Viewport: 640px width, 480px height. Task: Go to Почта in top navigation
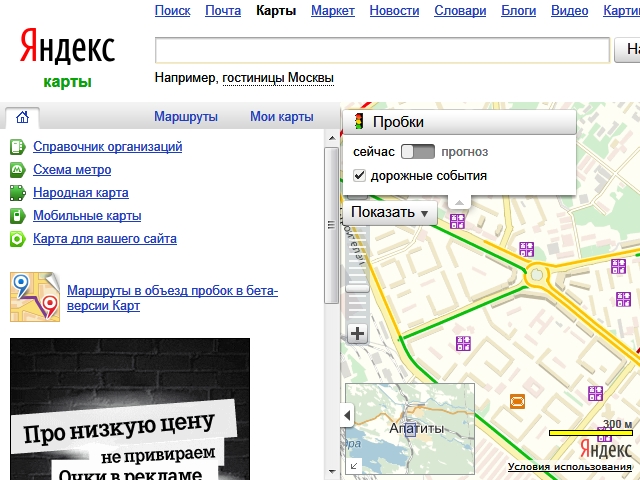pyautogui.click(x=223, y=11)
